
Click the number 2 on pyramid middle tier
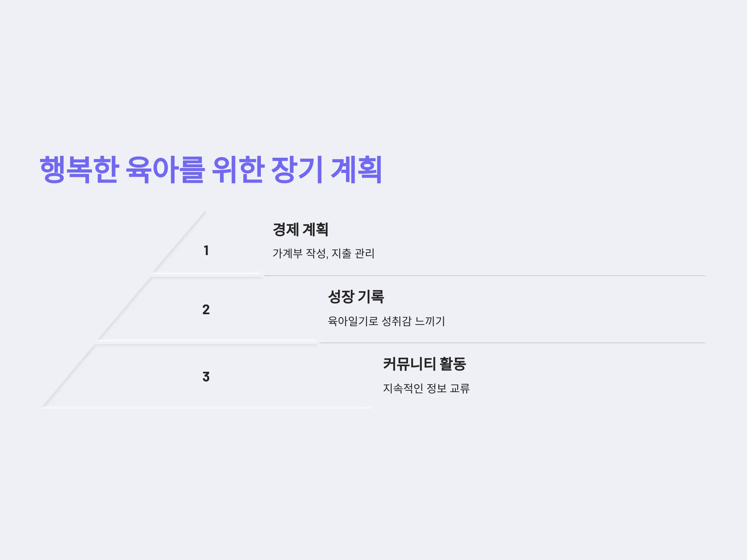(206, 310)
